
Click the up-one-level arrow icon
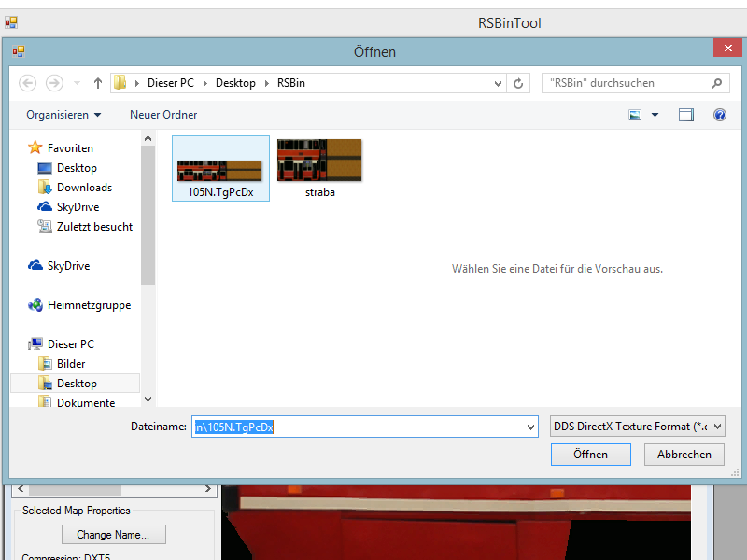click(98, 83)
